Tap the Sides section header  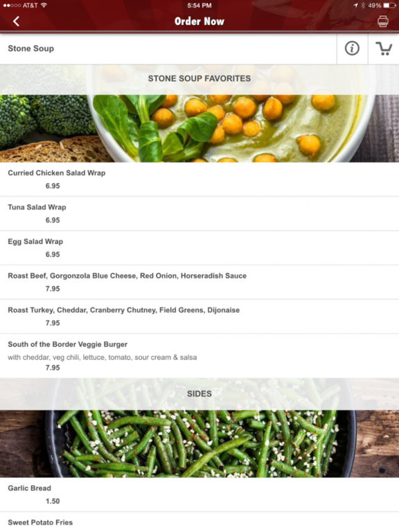(x=199, y=394)
